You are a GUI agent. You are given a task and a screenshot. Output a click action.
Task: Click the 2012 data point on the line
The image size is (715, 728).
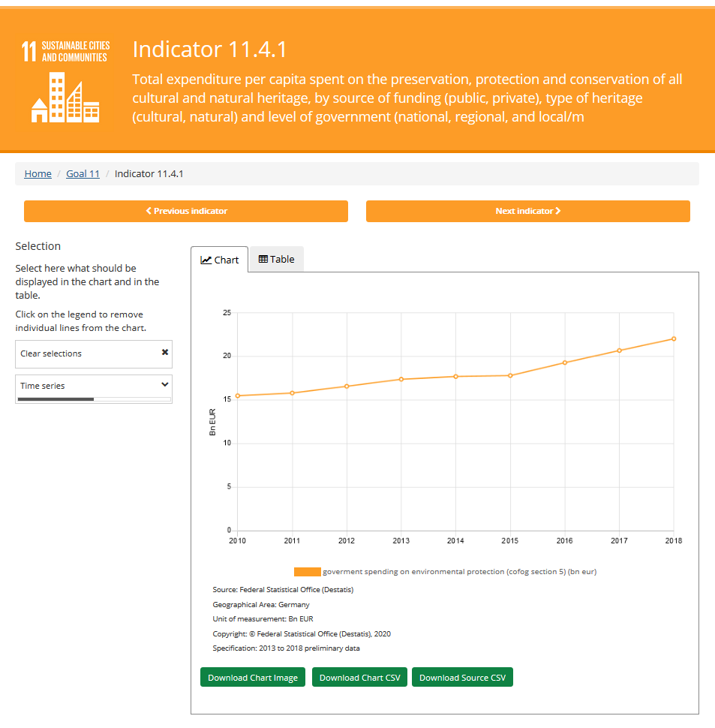tap(347, 387)
